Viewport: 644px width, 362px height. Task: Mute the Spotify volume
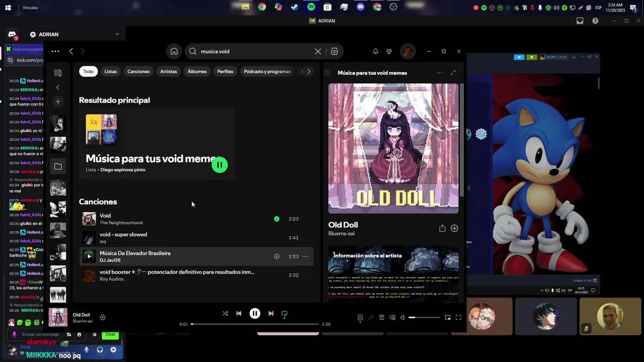pos(403,317)
